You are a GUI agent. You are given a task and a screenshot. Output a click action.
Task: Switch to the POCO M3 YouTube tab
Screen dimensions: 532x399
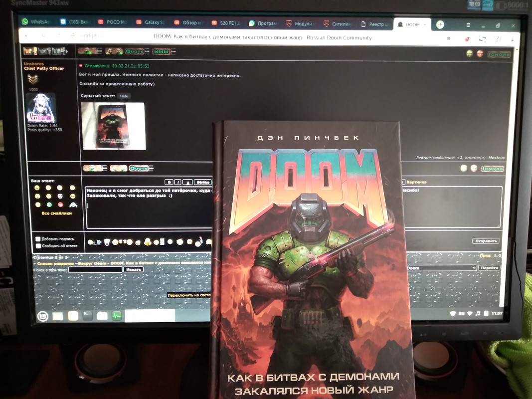[113, 22]
